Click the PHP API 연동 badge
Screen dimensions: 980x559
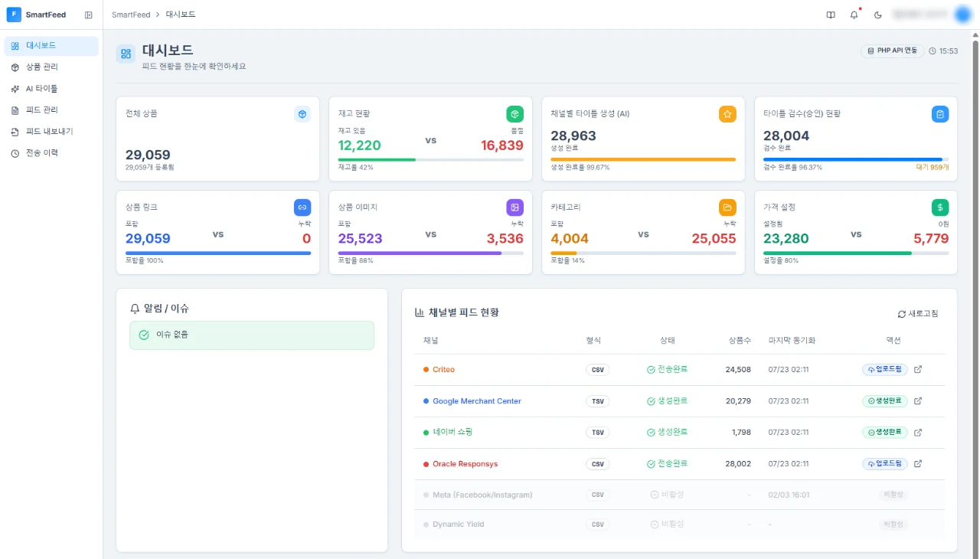pos(893,51)
